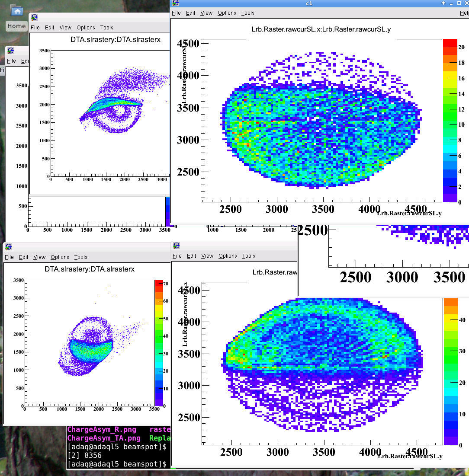The width and height of the screenshot is (469, 476).
Task: Open Options menu in bottom-right Lrb.Raster window
Action: (x=228, y=256)
